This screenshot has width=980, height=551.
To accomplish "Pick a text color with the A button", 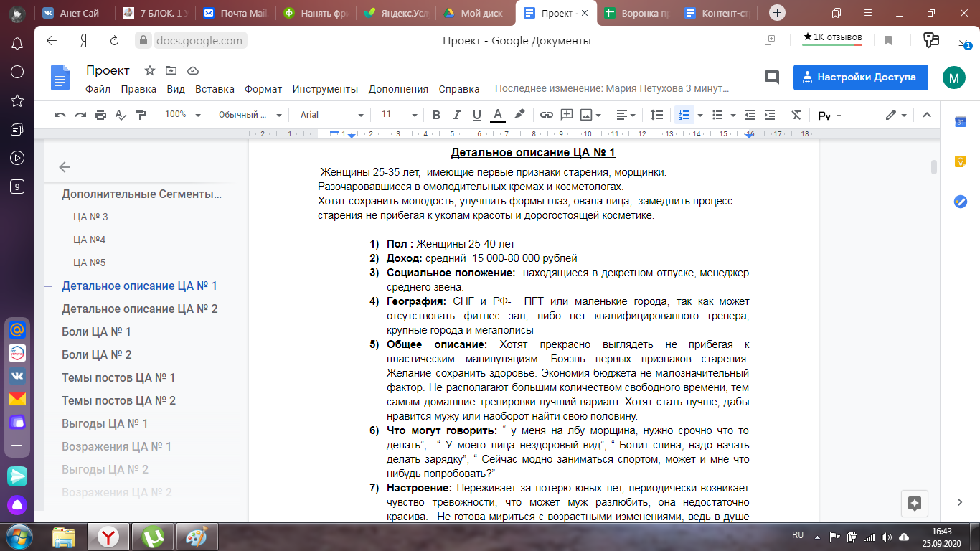I will (498, 115).
